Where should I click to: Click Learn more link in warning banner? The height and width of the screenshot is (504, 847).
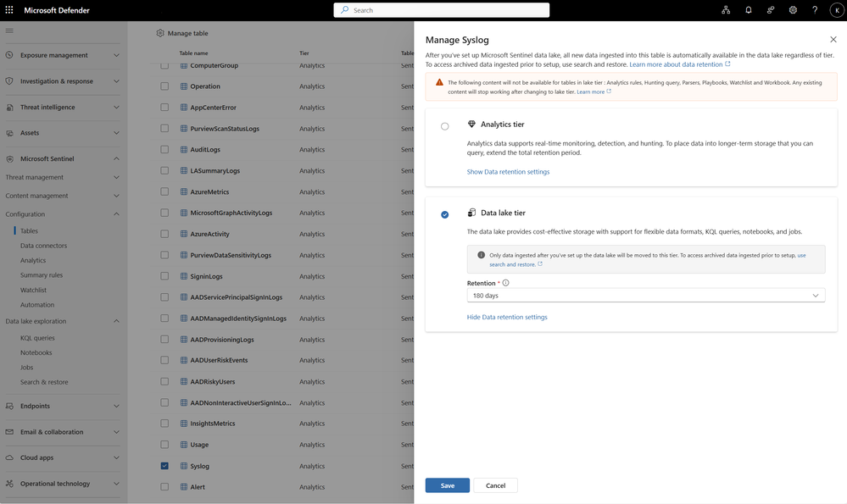point(593,91)
